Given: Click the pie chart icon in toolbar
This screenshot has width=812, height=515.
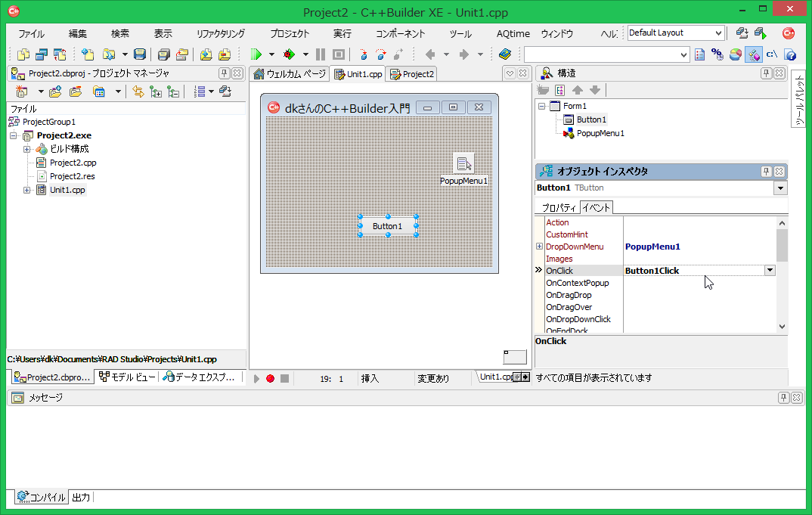Looking at the screenshot, I should 735,54.
